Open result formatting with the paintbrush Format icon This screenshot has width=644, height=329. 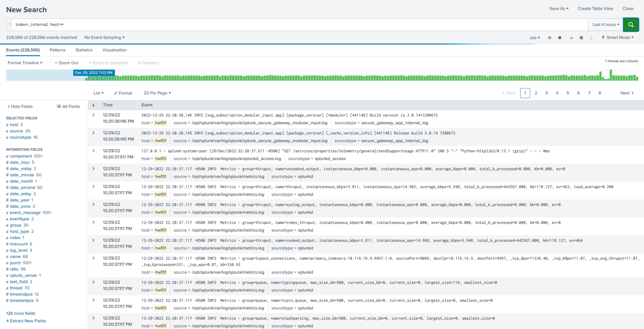tap(123, 93)
